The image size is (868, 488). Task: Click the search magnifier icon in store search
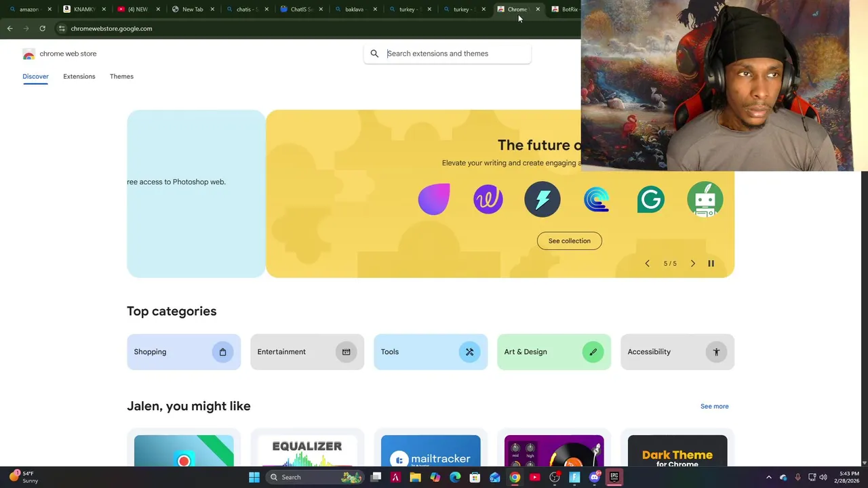click(x=374, y=54)
